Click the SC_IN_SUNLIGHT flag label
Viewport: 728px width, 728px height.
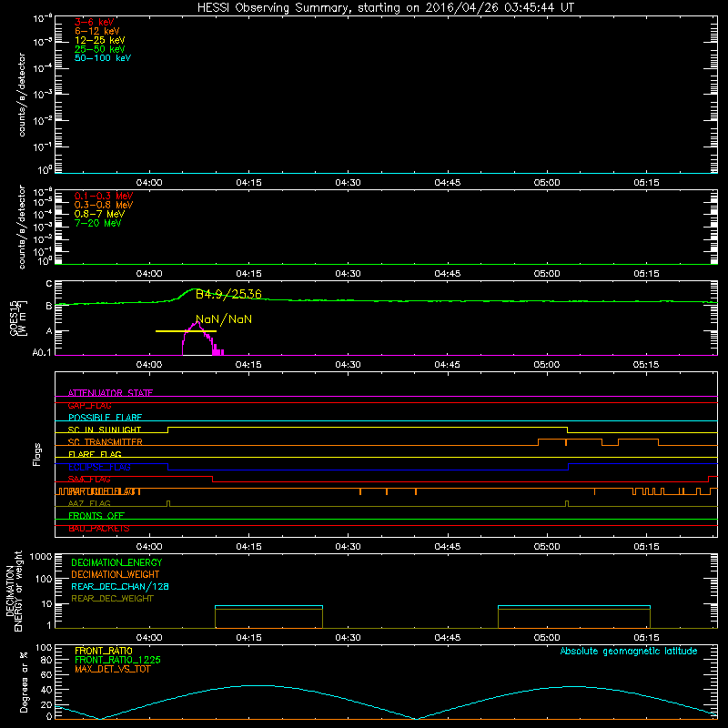point(105,430)
